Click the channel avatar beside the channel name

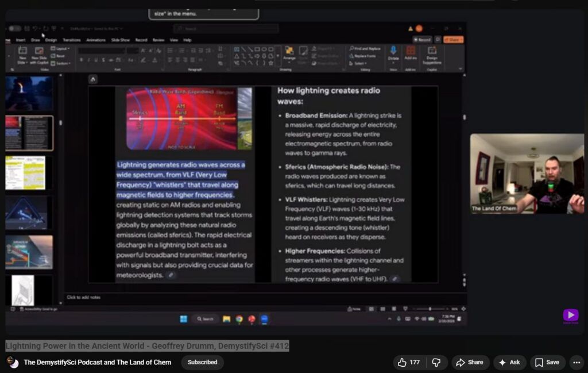point(11,362)
